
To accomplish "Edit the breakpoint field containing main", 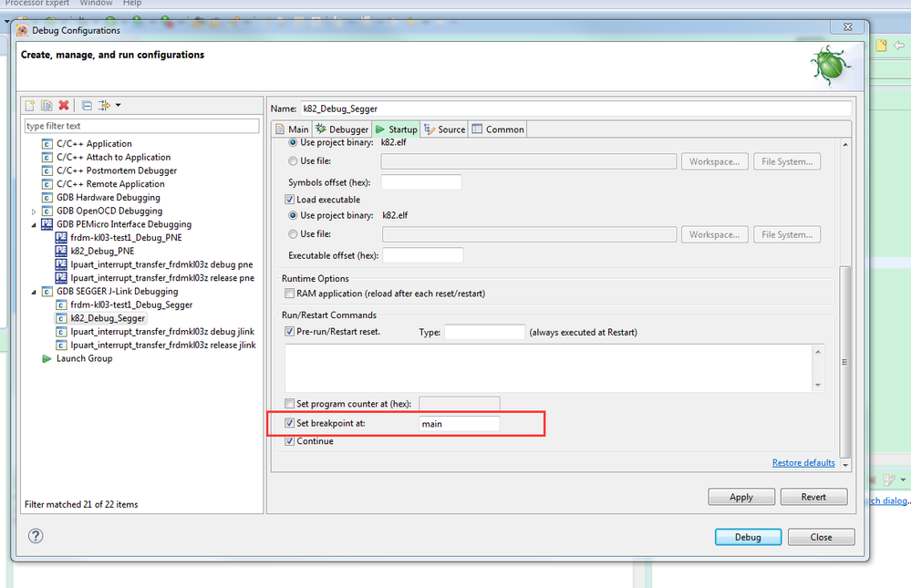I will pos(459,424).
